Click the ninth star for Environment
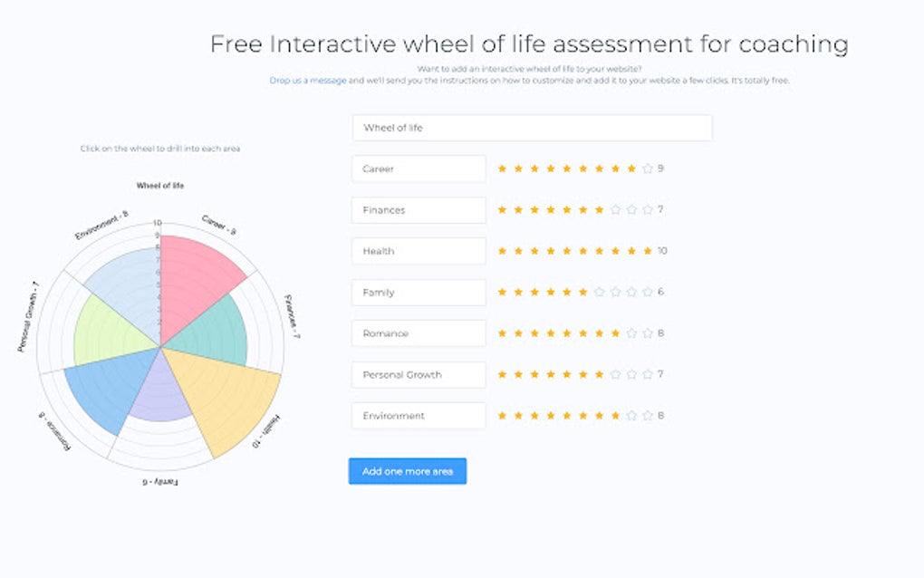Image resolution: width=924 pixels, height=578 pixels. (630, 415)
